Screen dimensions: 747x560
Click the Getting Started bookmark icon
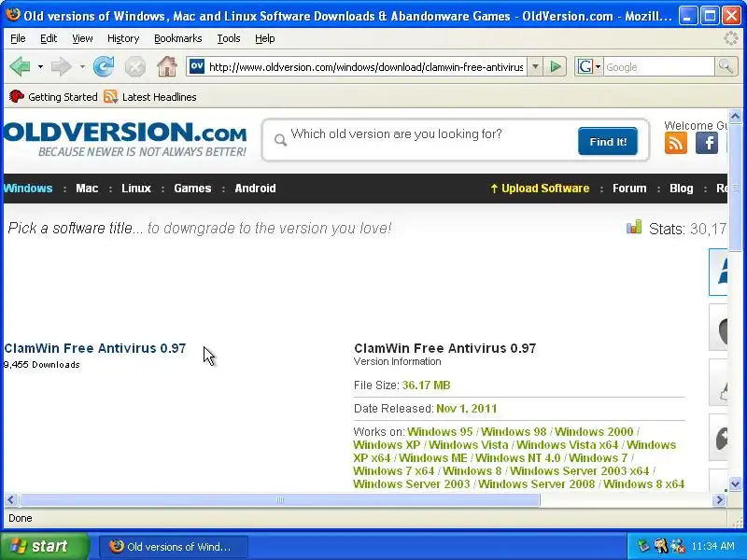[16, 97]
